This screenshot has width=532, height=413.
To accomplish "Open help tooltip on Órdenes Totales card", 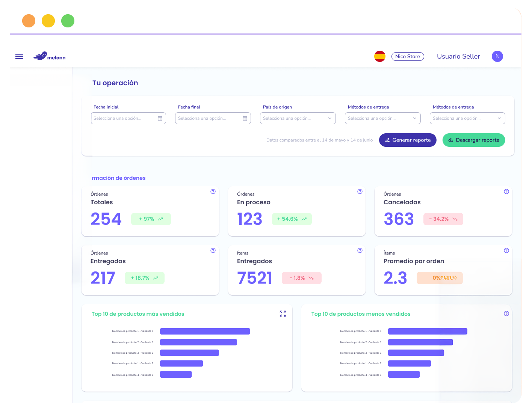I will coord(213,191).
